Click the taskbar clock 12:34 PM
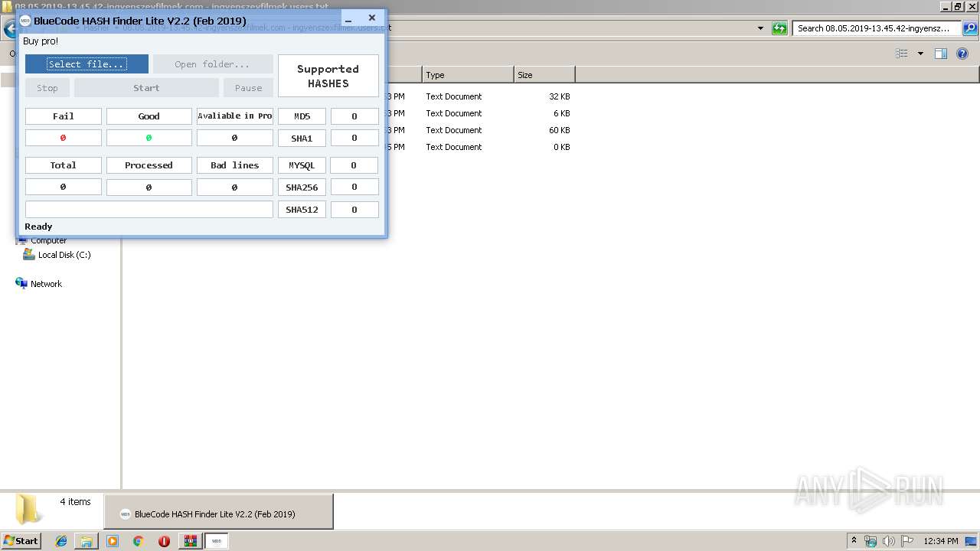The height and width of the screenshot is (551, 980). 941,541
